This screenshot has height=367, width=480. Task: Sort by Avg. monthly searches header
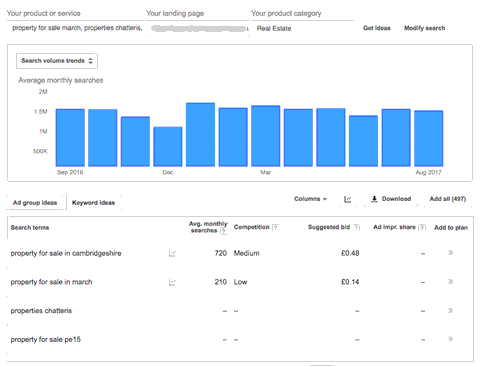click(207, 227)
